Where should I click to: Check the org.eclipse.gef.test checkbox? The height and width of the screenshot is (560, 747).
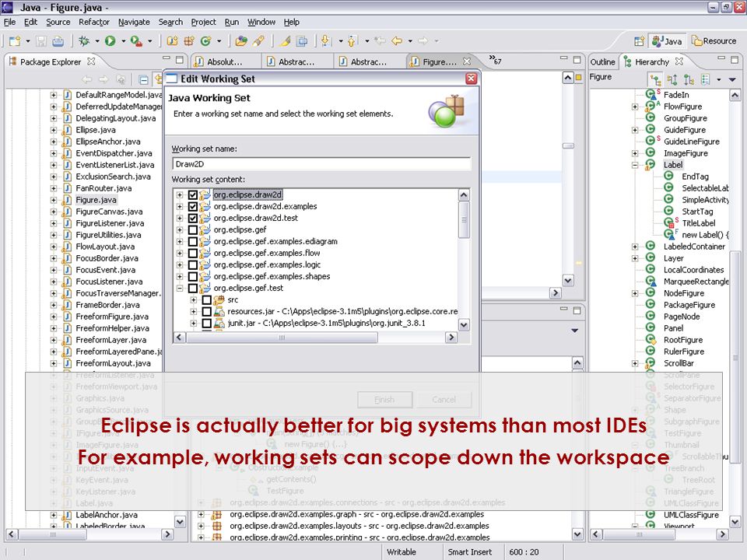pyautogui.click(x=193, y=288)
